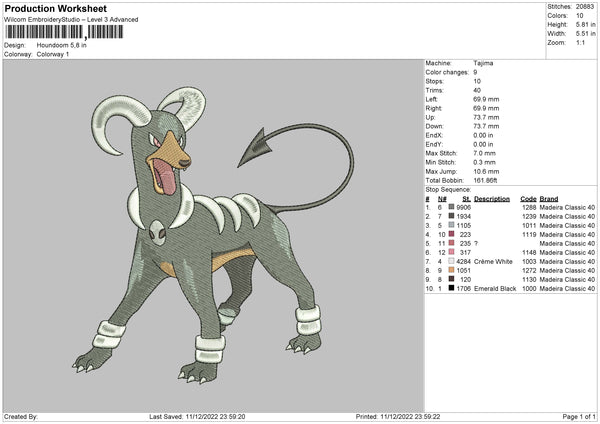Select the EndX value '0.00 in'
This screenshot has width=600, height=424.
(x=483, y=135)
